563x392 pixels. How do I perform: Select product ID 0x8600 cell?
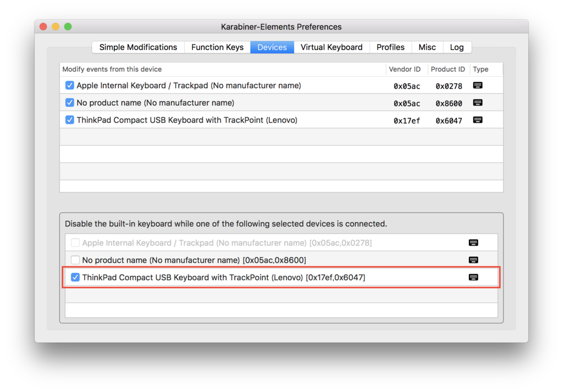(x=449, y=103)
